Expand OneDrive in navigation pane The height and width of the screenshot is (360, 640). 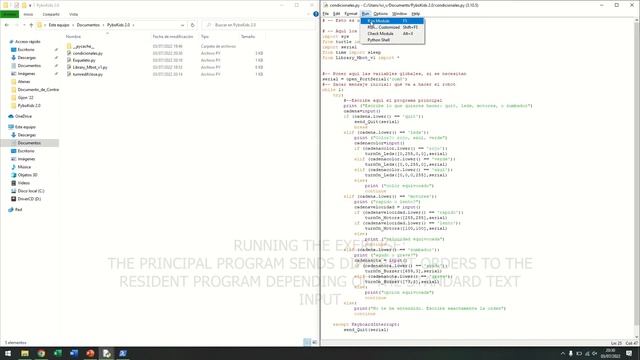[23, 116]
